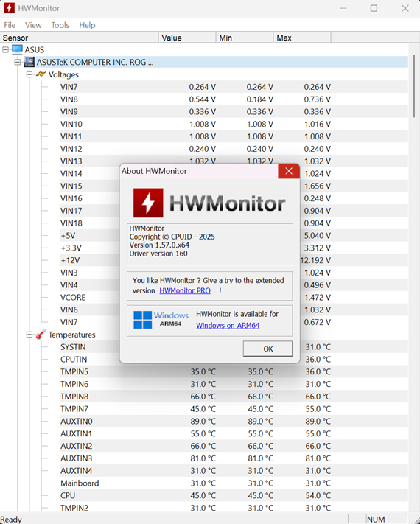Click the Temperatures thermometer icon
Image resolution: width=420 pixels, height=524 pixels.
[x=41, y=334]
